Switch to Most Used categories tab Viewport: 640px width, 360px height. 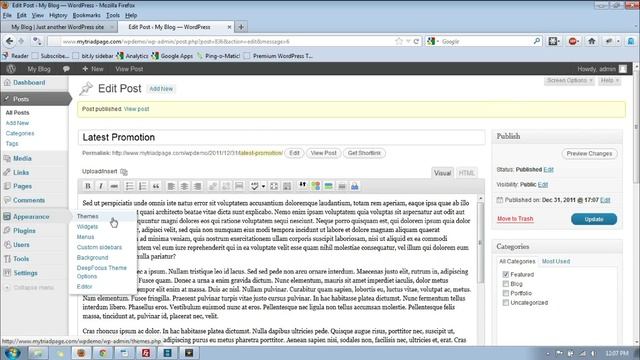click(x=556, y=261)
